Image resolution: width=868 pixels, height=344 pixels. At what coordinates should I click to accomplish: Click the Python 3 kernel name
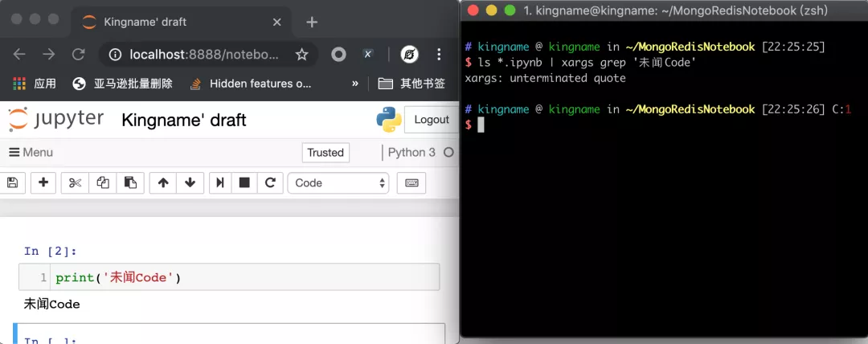[411, 153]
